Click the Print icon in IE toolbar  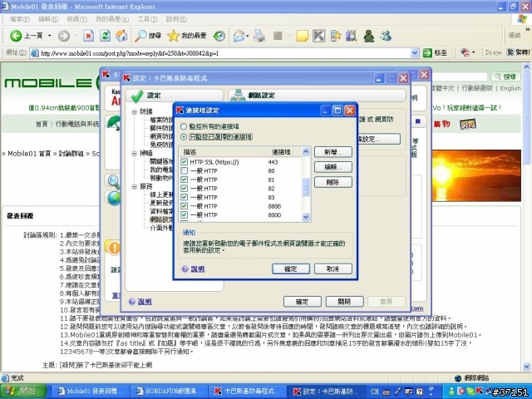point(259,36)
